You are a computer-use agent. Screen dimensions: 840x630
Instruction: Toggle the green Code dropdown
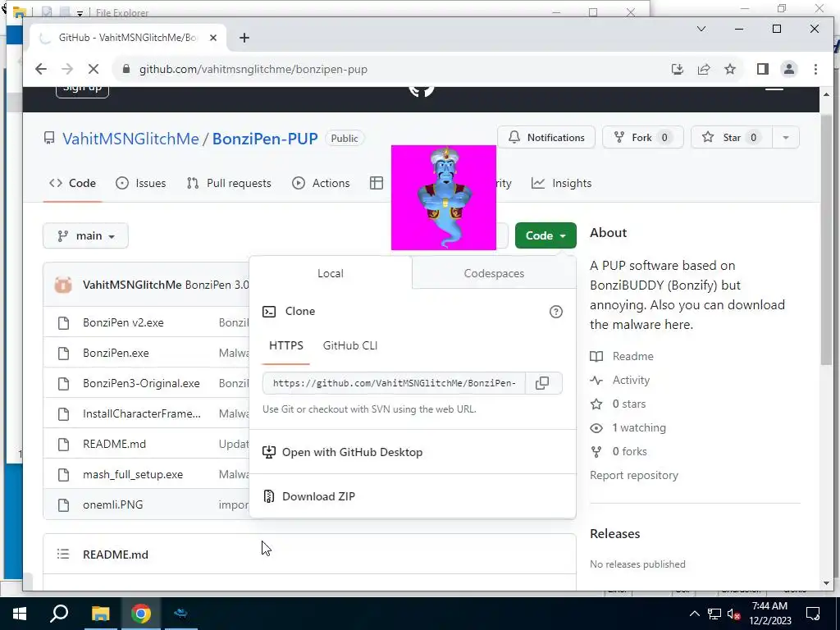click(x=546, y=235)
